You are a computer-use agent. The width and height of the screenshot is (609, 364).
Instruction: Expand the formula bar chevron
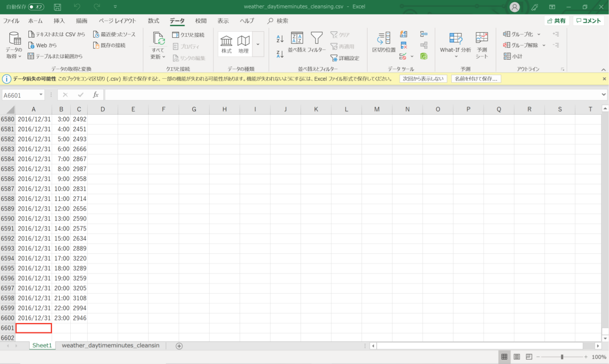[x=603, y=95]
